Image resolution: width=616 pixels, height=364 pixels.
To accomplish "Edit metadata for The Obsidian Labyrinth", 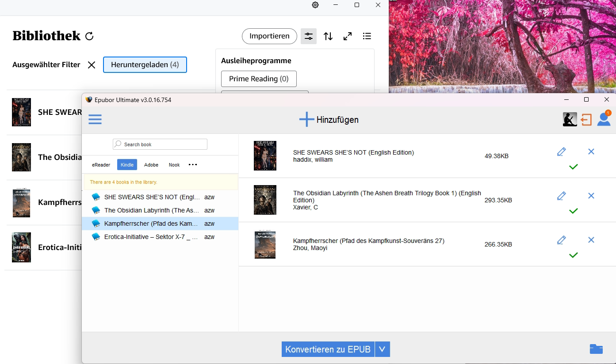I will [x=562, y=196].
